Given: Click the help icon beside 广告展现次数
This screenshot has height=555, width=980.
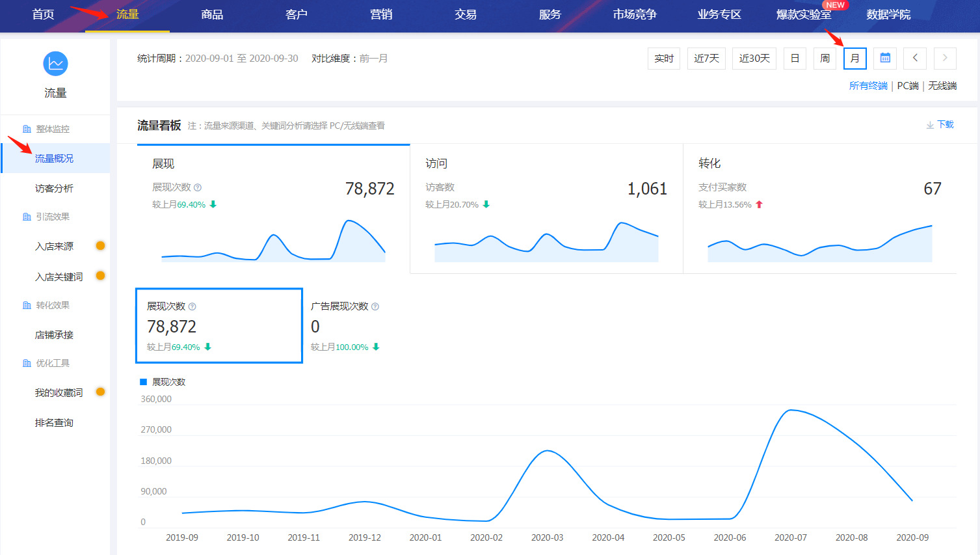Looking at the screenshot, I should 375,306.
